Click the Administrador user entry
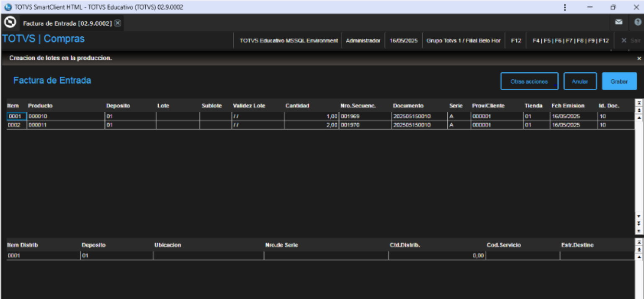 (363, 41)
